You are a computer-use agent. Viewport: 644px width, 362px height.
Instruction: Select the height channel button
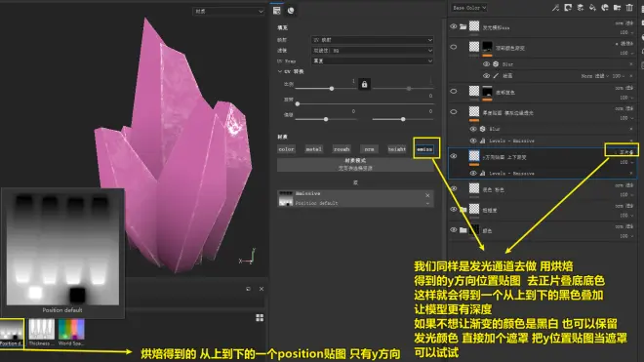tap(397, 149)
